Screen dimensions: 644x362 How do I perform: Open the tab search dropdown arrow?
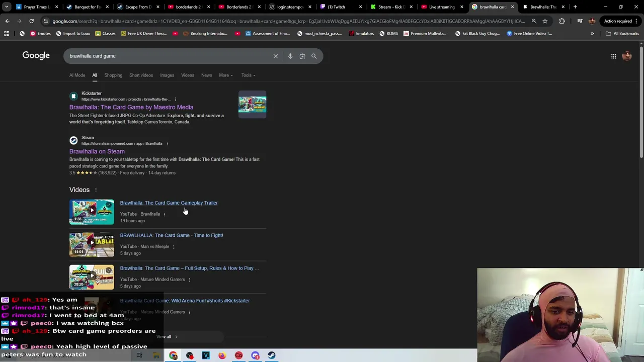[7, 7]
